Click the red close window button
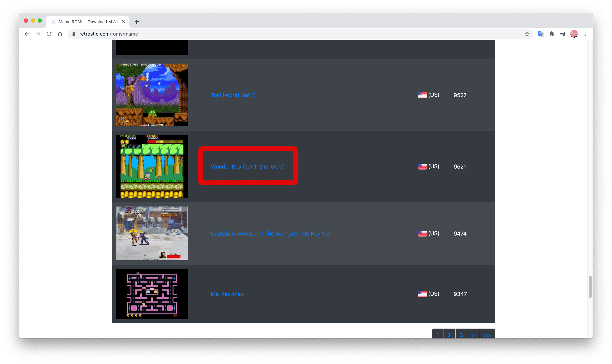Screen dimensions: 612x364 26,21
